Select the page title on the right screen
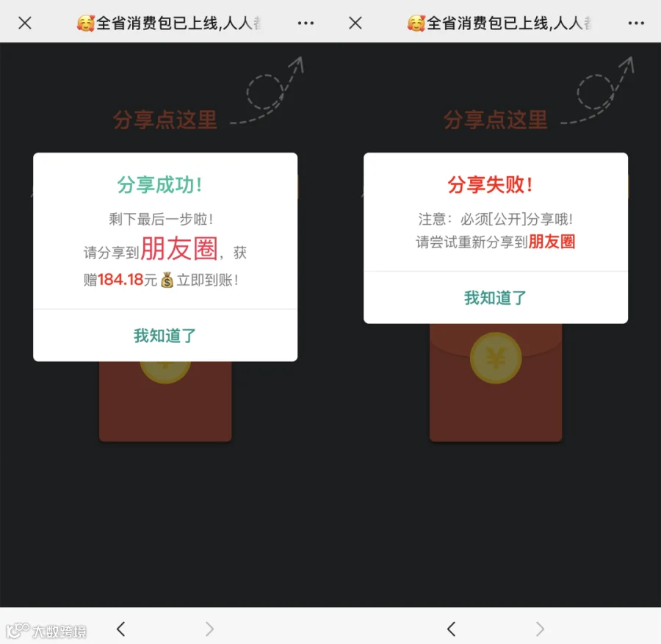 pos(499,23)
